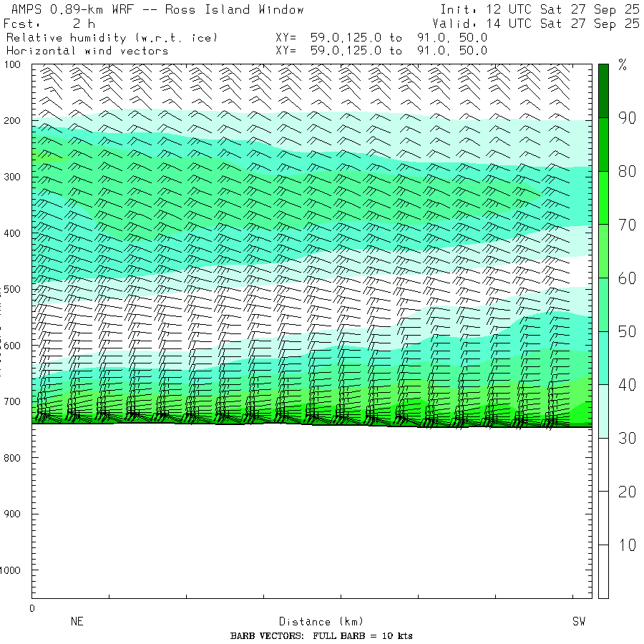
Task: Click the "Init: 12 UTC Sat 27 Sep 25" text
Action: click(540, 9)
